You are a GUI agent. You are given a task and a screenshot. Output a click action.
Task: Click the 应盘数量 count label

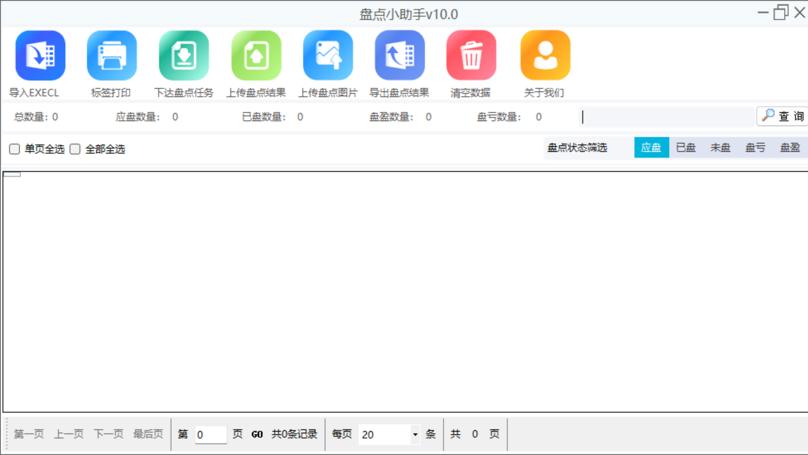138,117
